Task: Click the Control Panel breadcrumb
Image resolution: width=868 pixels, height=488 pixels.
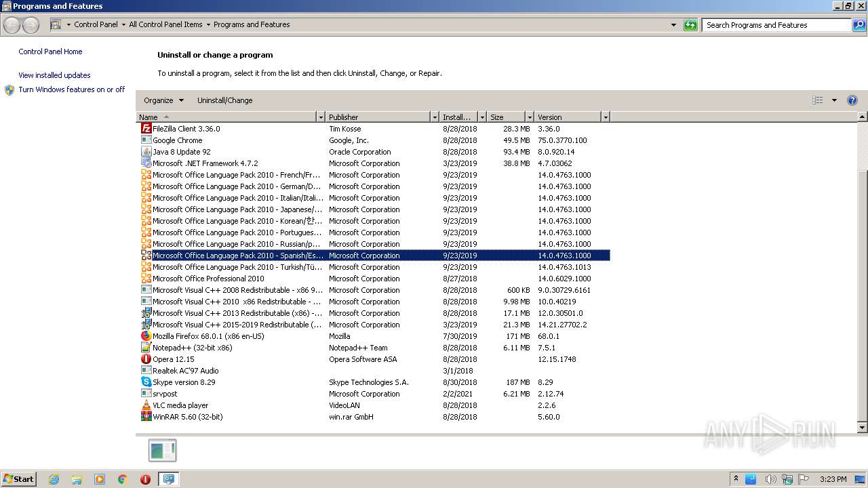Action: click(96, 24)
